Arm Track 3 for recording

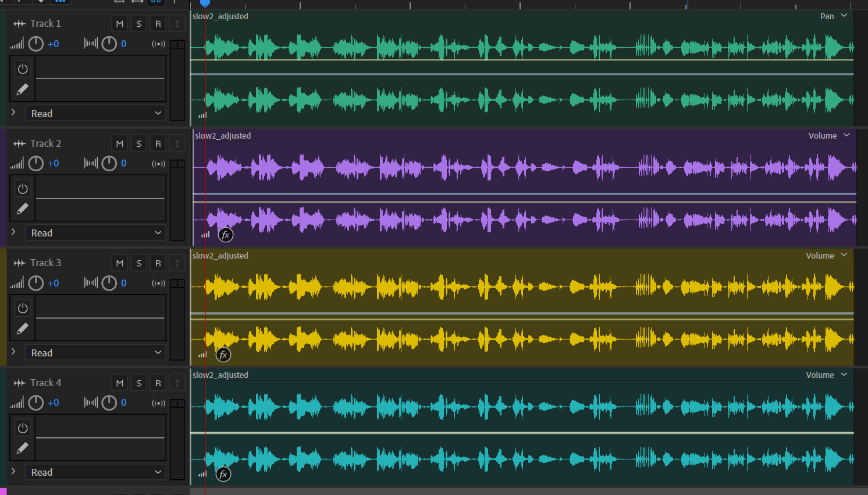158,263
